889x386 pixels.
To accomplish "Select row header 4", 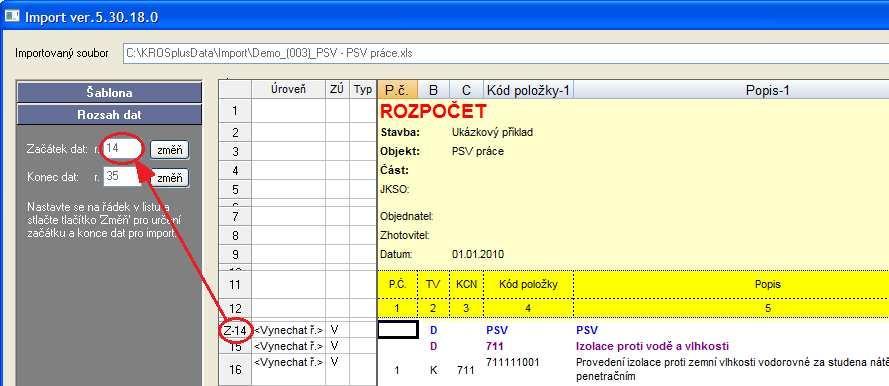I will pos(235,171).
